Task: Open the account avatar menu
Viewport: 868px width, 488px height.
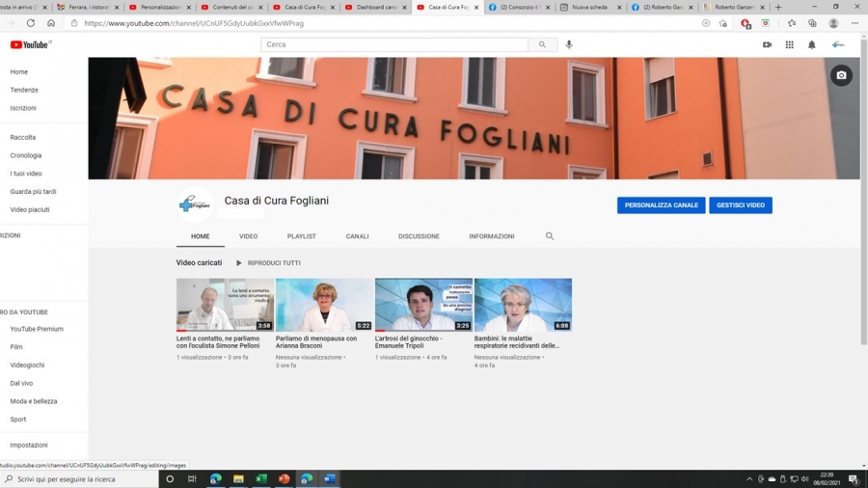Action: (838, 44)
